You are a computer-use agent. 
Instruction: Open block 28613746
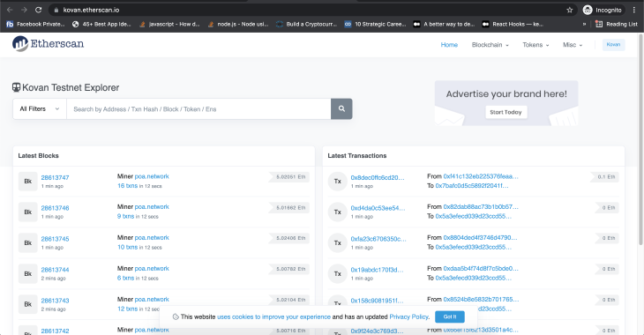[55, 208]
